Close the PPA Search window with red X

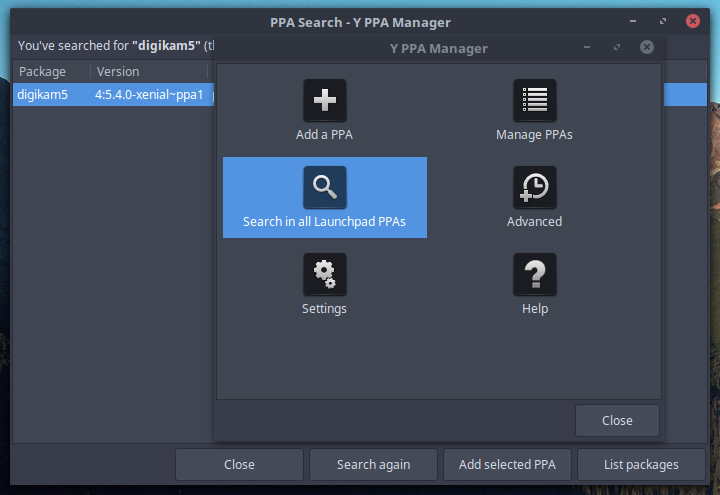[x=692, y=21]
